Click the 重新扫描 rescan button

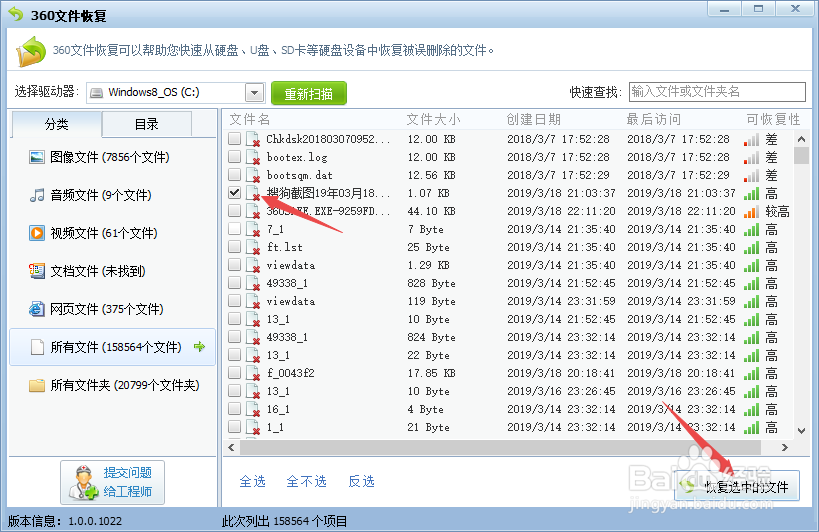[309, 93]
